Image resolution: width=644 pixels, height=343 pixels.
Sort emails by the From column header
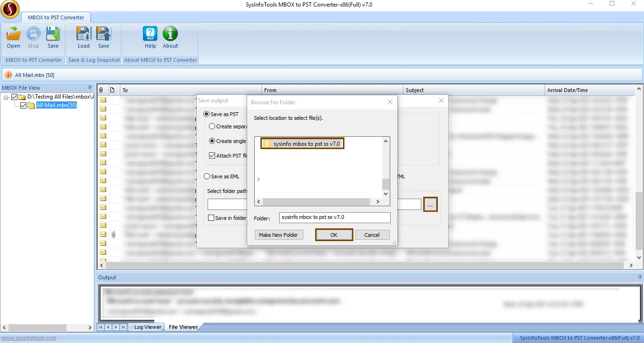333,90
